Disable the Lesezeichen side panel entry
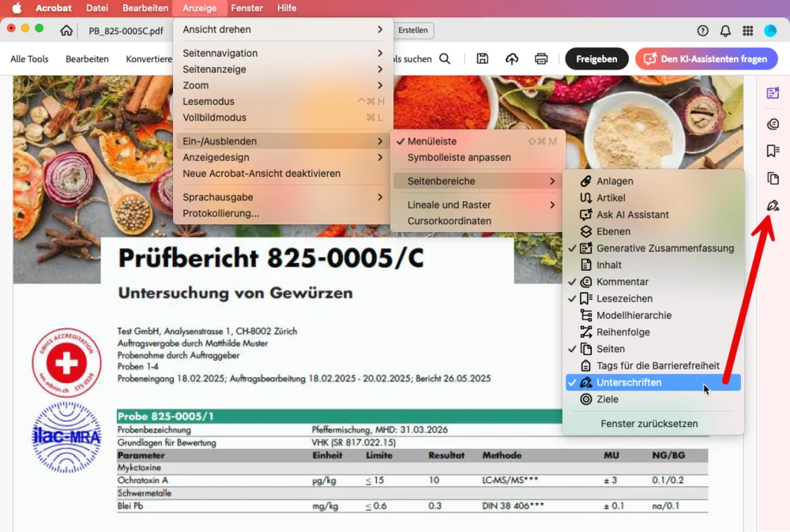Image resolution: width=790 pixels, height=532 pixels. (624, 298)
